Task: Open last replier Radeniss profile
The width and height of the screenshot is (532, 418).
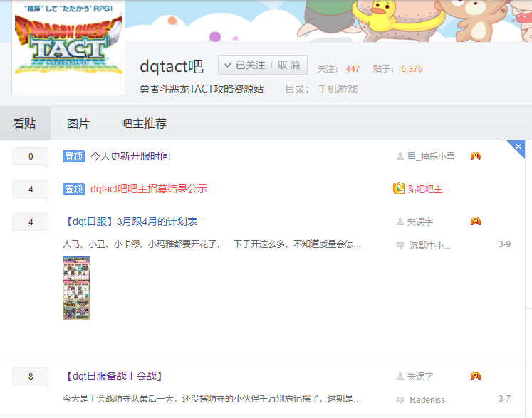Action: [x=427, y=399]
